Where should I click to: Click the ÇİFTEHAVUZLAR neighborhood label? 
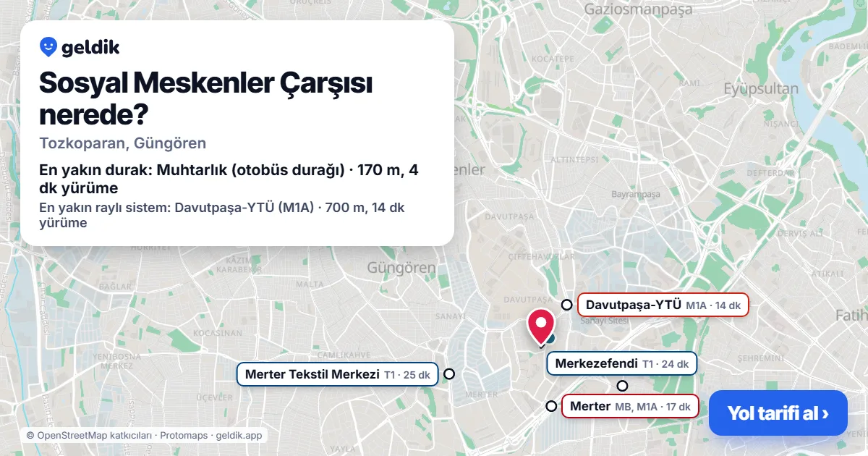pos(542,256)
